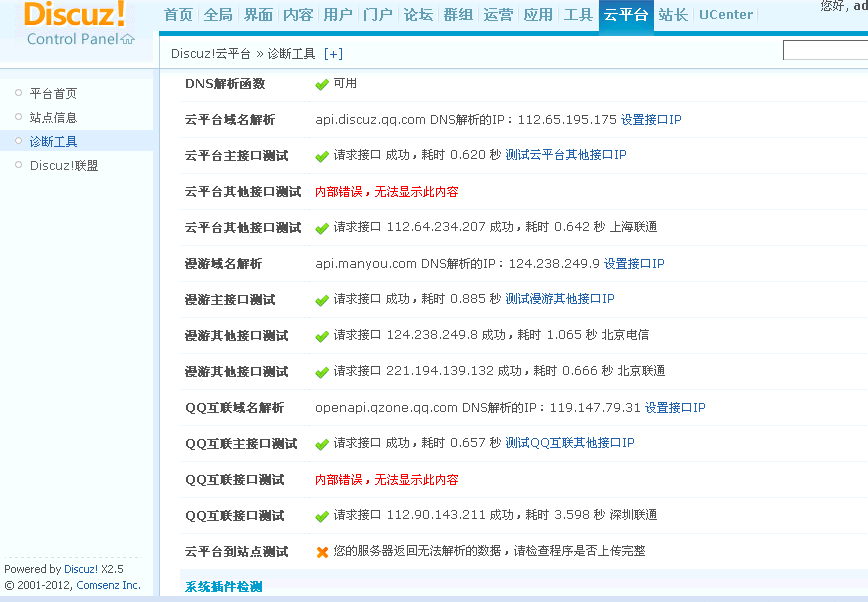Click green check beside 221.194.139.132 result
The width and height of the screenshot is (868, 602).
322,373
